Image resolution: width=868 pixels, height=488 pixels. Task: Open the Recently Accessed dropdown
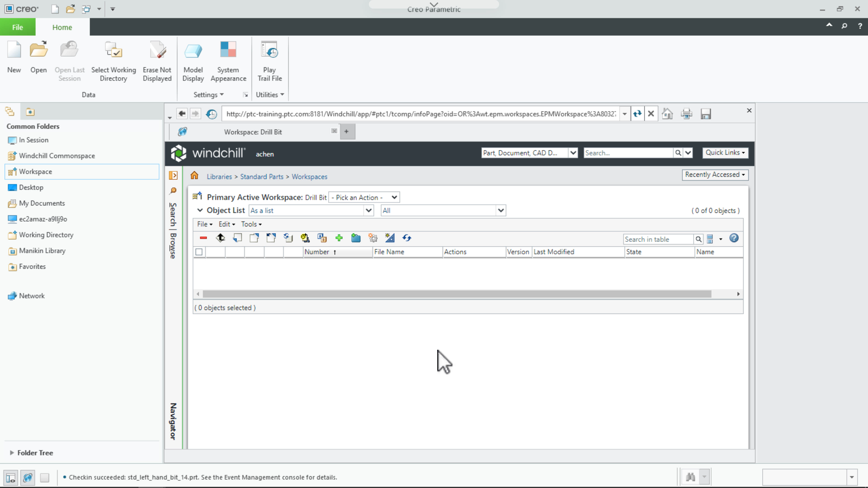[715, 175]
